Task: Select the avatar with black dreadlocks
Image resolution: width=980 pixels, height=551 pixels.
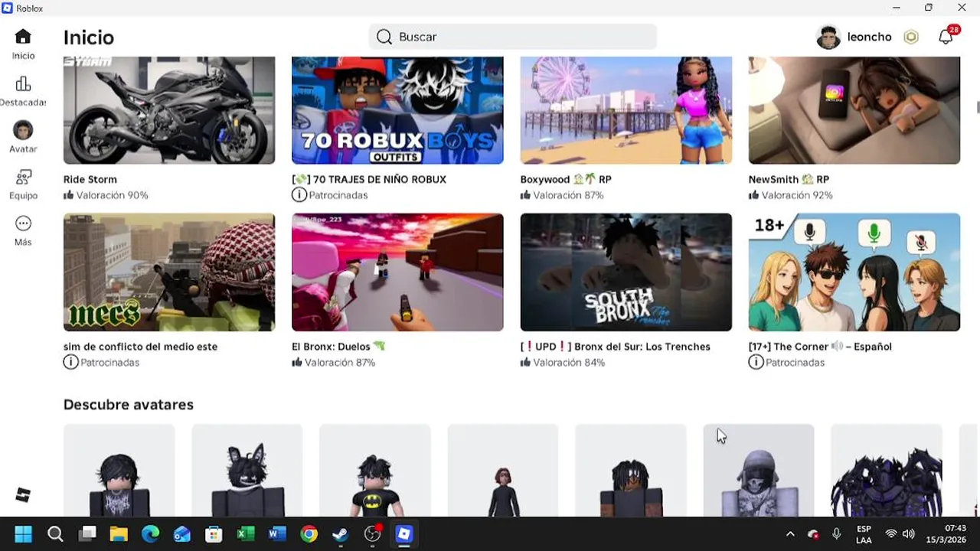Action: [631, 471]
